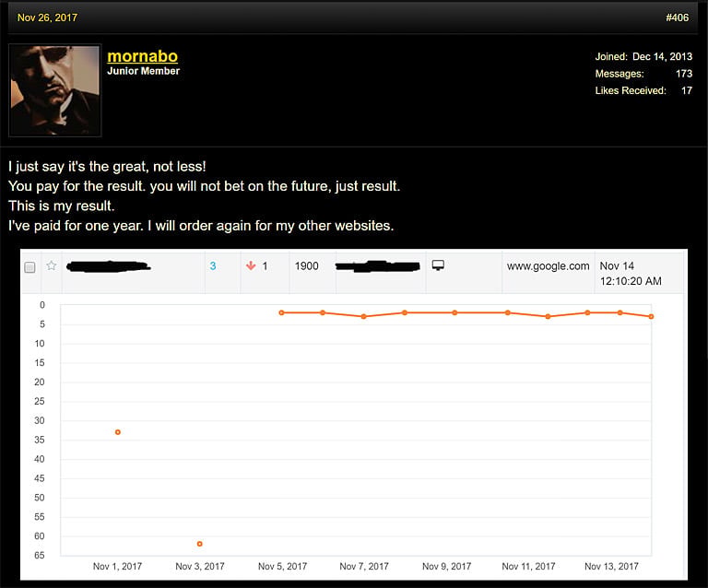Image resolution: width=708 pixels, height=588 pixels.
Task: Click the current rank value 3
Action: [x=213, y=266]
